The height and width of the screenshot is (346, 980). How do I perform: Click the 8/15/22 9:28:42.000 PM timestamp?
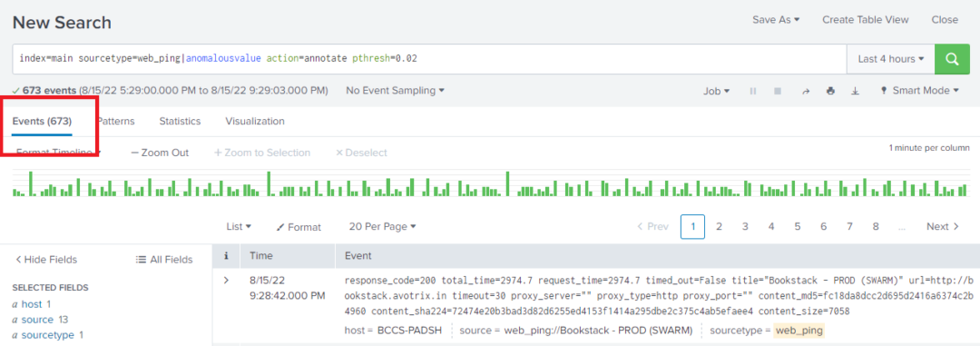(288, 287)
